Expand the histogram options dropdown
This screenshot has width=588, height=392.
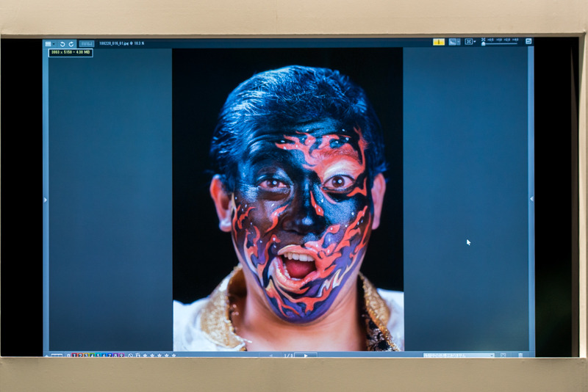(459, 42)
